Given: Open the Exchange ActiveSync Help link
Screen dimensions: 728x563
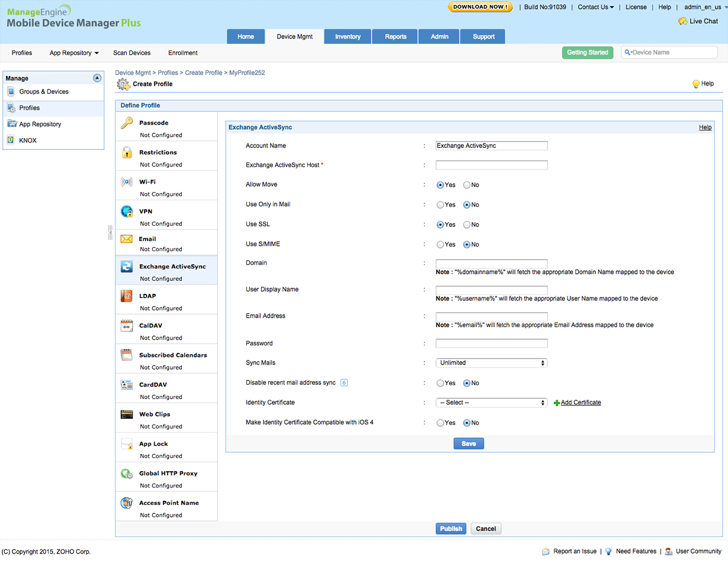Looking at the screenshot, I should [705, 127].
